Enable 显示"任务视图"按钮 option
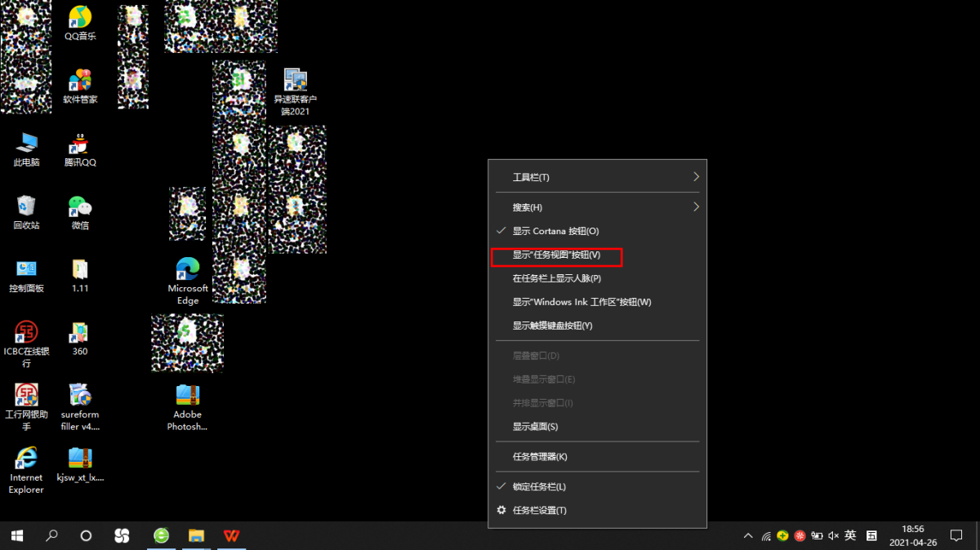 point(556,255)
